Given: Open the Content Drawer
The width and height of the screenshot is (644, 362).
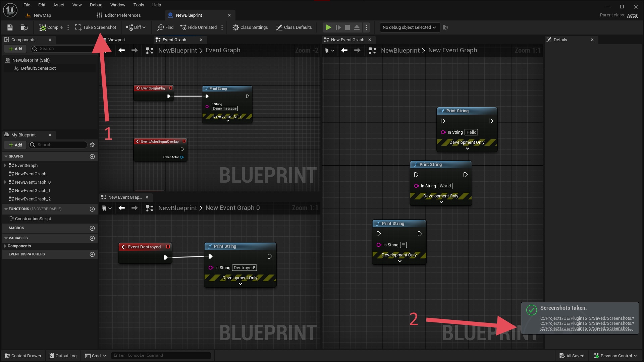Looking at the screenshot, I should 23,356.
